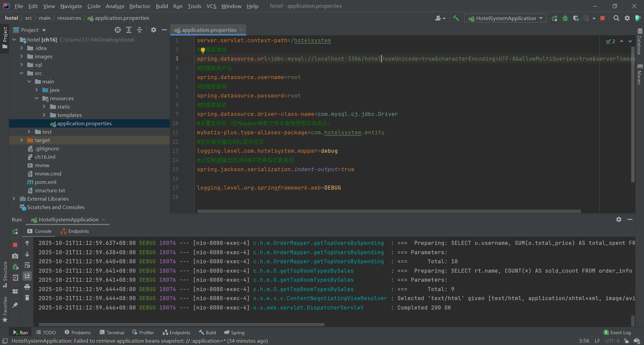Expand the java folder
Image resolution: width=644 pixels, height=345 pixels.
37,90
